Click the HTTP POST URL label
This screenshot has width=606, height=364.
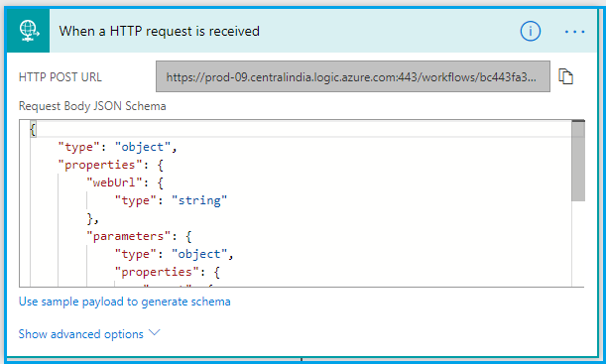tap(61, 77)
